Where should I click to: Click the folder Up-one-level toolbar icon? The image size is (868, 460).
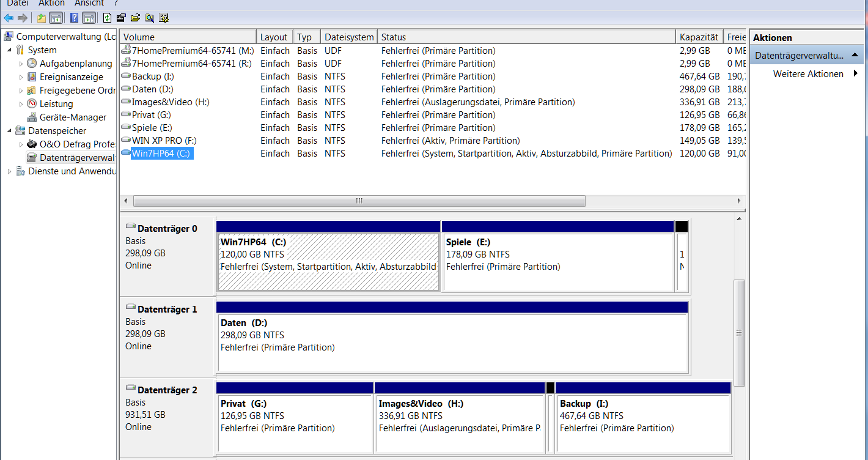click(x=42, y=18)
